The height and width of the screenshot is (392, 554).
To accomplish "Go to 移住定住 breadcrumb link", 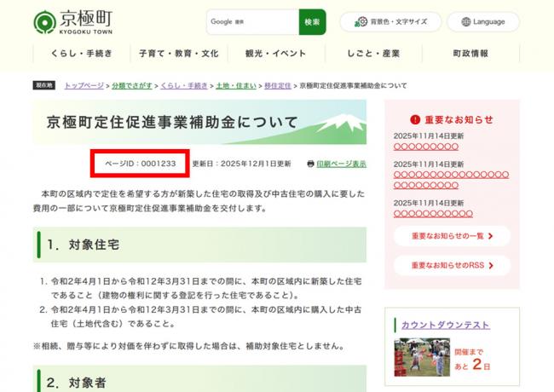I will [278, 85].
